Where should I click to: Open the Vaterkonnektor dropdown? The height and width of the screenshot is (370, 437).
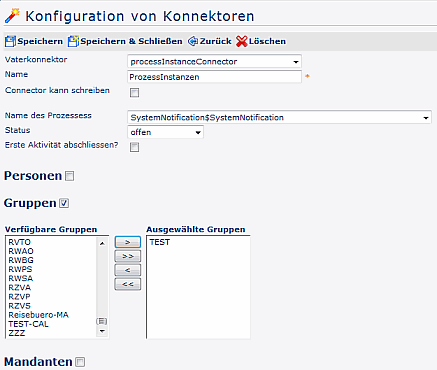point(214,62)
